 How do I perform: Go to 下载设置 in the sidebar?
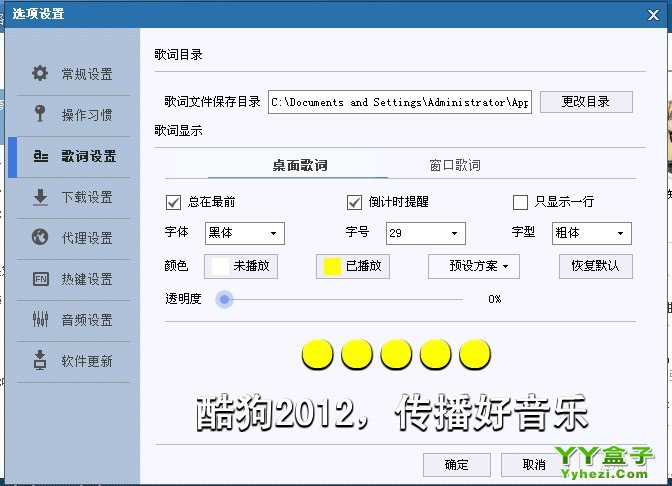[73, 198]
